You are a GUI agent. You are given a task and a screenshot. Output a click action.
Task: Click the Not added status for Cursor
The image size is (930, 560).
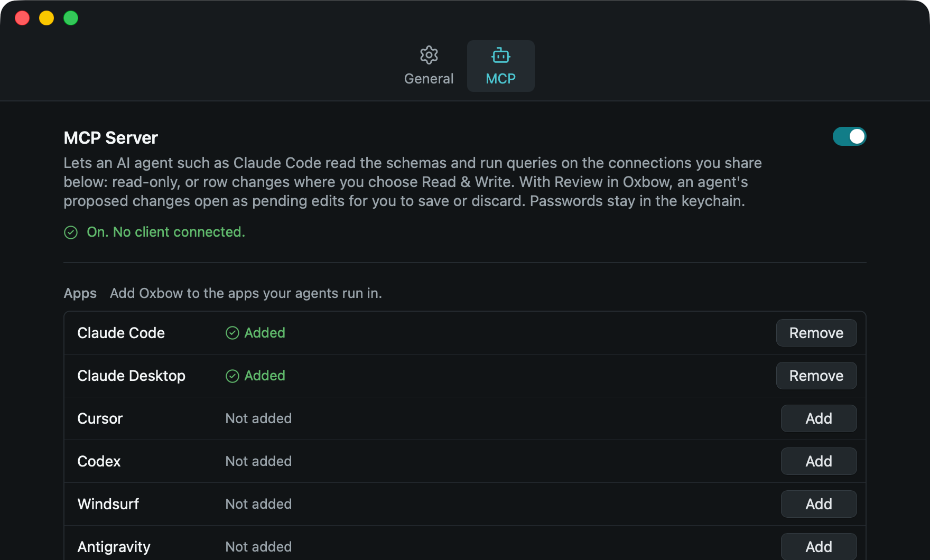[258, 418]
